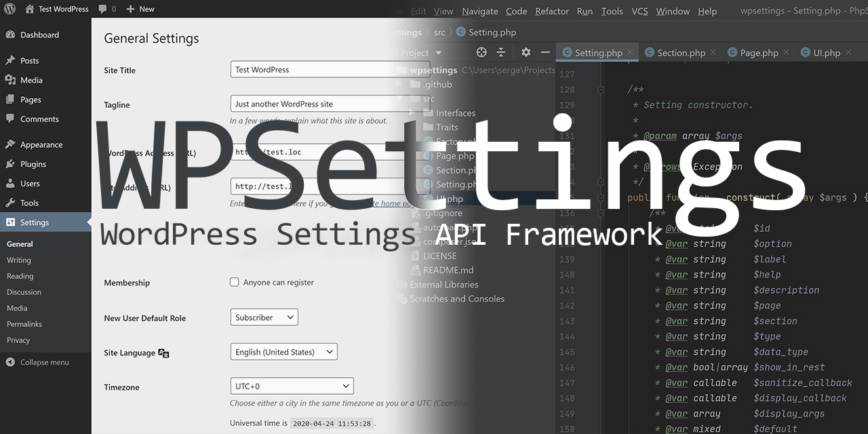
Task: Click the WordPress logo in the admin bar
Action: pyautogui.click(x=10, y=9)
